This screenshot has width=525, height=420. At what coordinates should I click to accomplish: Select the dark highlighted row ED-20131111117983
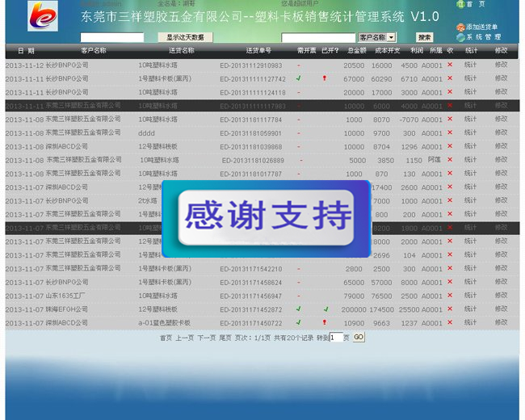(x=262, y=106)
